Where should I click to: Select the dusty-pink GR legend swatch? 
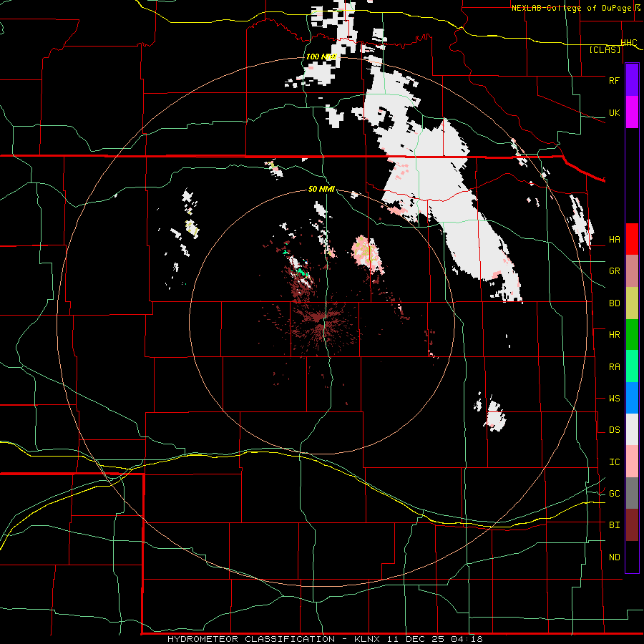[632, 271]
